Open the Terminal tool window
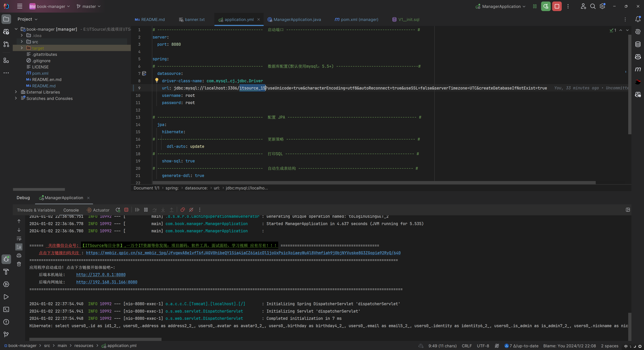The height and width of the screenshot is (350, 644). (6, 309)
